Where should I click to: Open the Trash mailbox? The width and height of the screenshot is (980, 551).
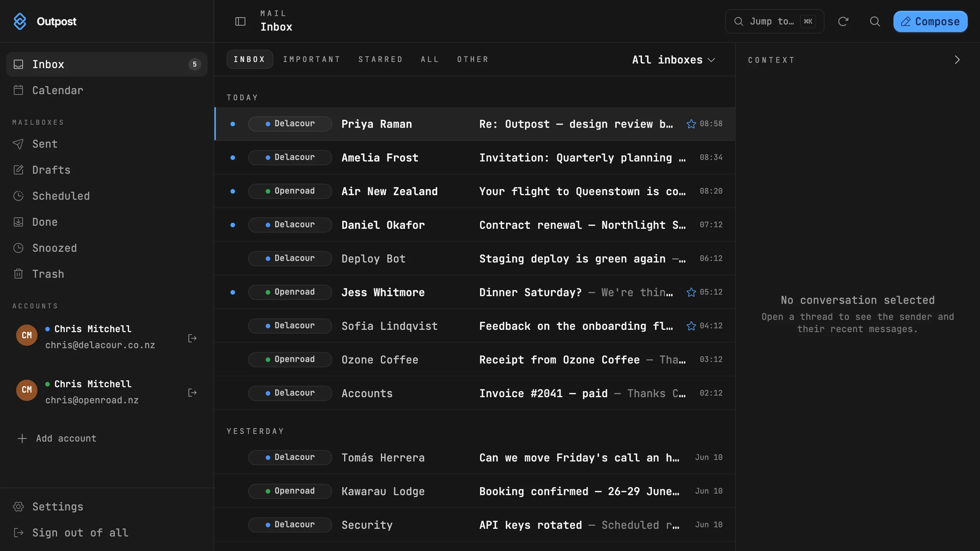[107, 274]
